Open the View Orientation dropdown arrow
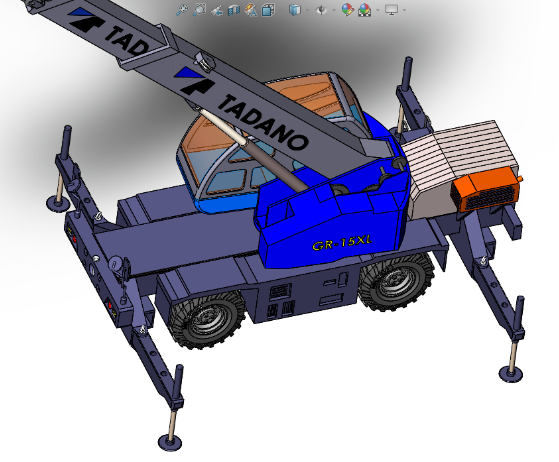This screenshot has width=559, height=462. pos(281,10)
